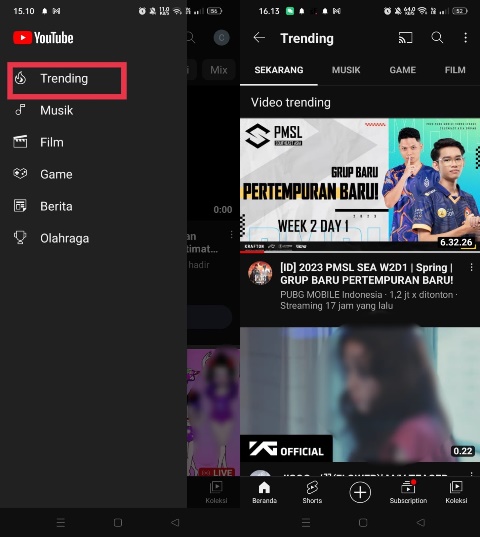
Task: Play the YG OFFICIAL video thumbnail
Action: click(360, 394)
